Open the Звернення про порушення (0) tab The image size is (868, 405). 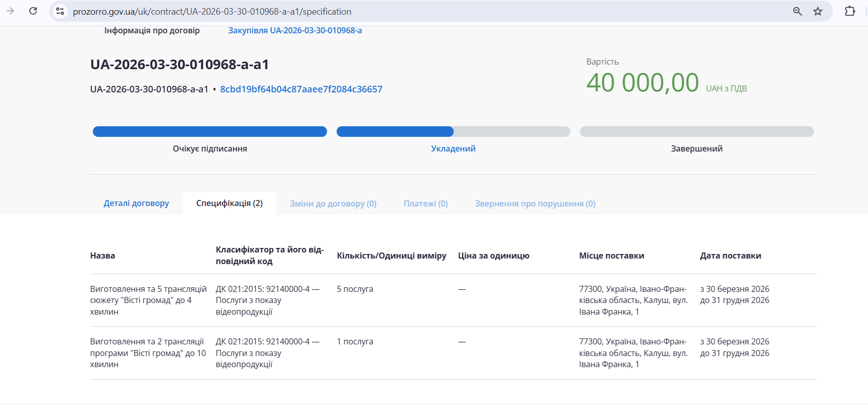535,204
